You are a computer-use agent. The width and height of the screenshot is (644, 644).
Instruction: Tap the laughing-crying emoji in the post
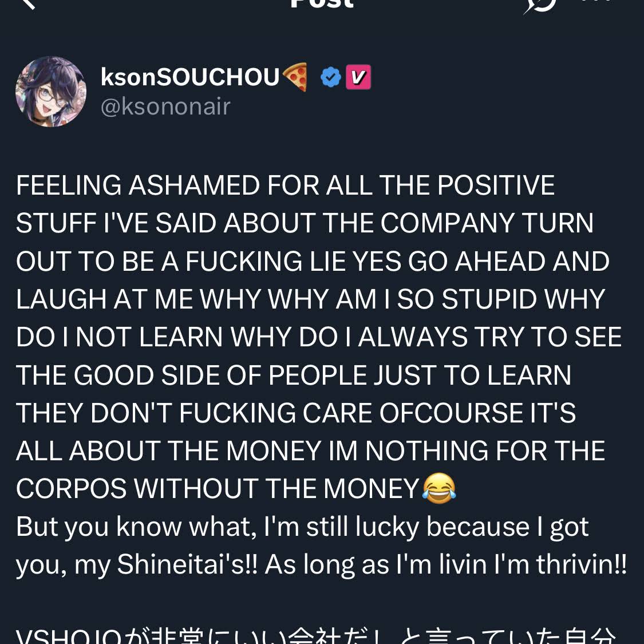[439, 488]
